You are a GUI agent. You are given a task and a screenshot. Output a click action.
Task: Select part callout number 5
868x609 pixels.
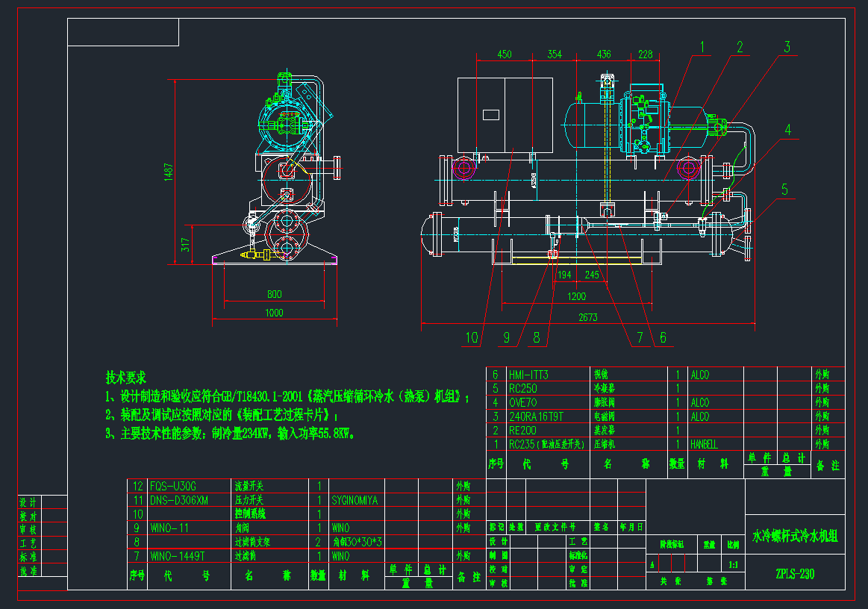click(784, 190)
